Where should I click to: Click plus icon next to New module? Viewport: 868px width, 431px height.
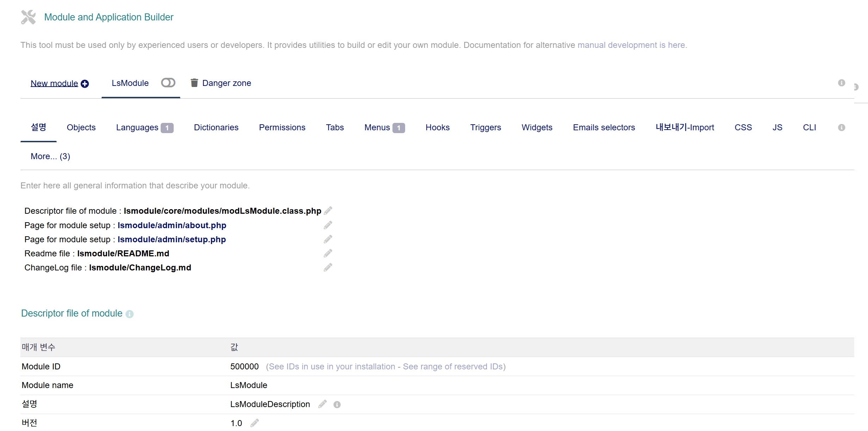(85, 84)
